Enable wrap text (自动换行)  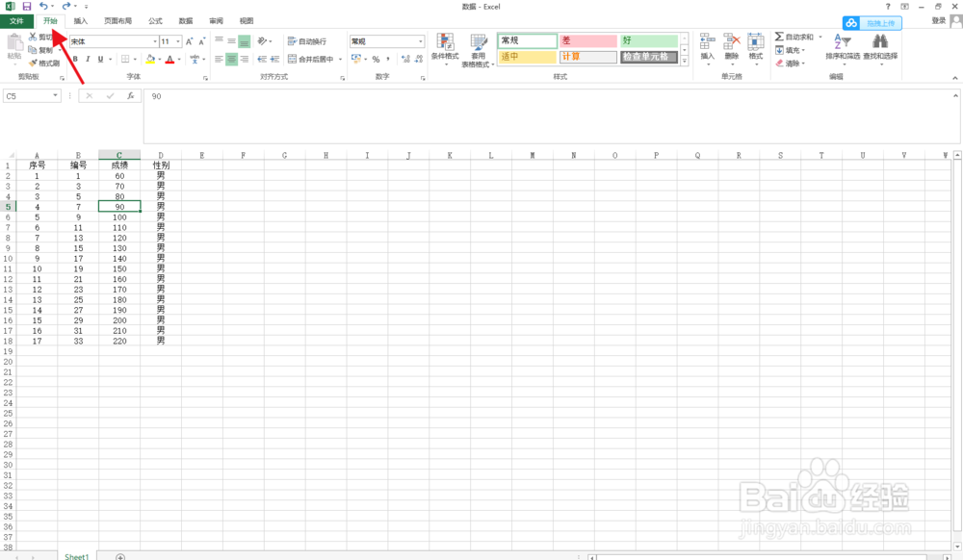tap(307, 41)
